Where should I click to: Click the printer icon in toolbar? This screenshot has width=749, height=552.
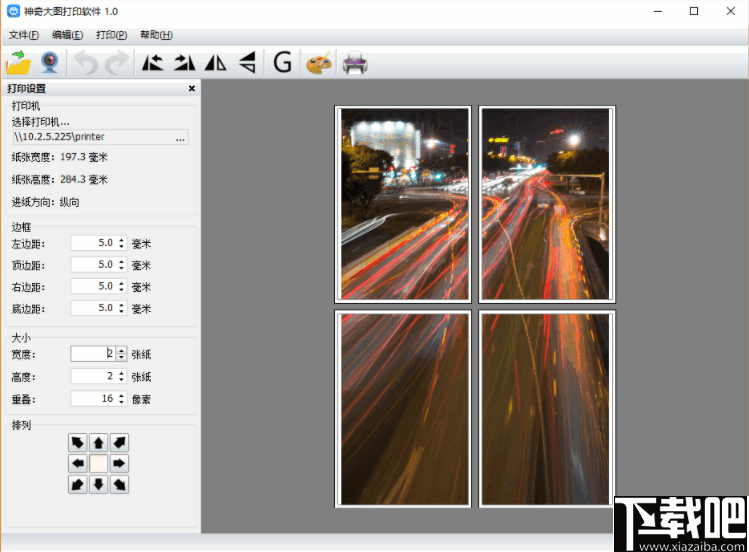[355, 63]
